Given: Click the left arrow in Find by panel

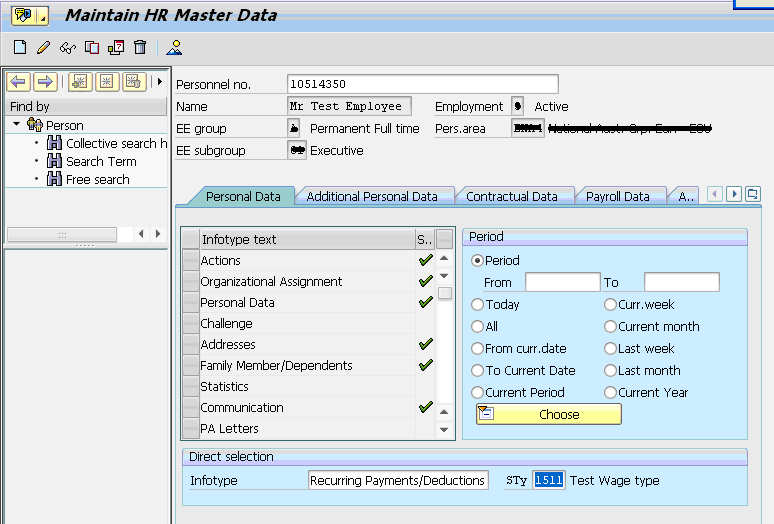Looking at the screenshot, I should coord(18,81).
